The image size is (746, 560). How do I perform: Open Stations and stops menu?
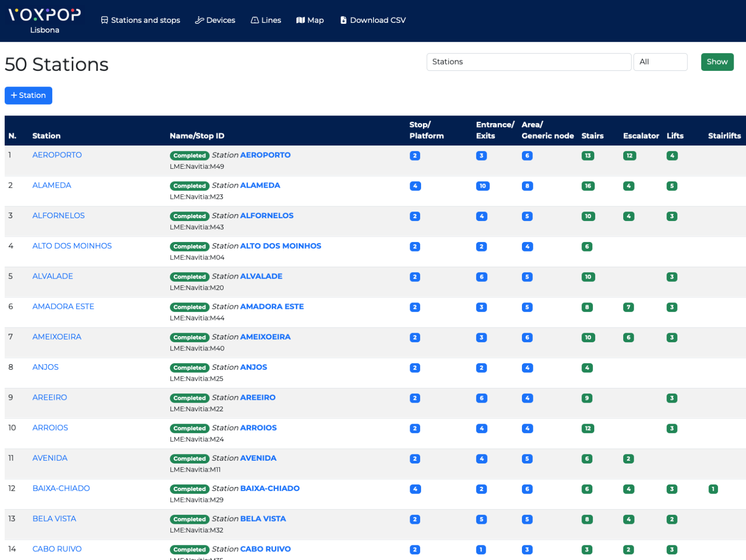[140, 20]
